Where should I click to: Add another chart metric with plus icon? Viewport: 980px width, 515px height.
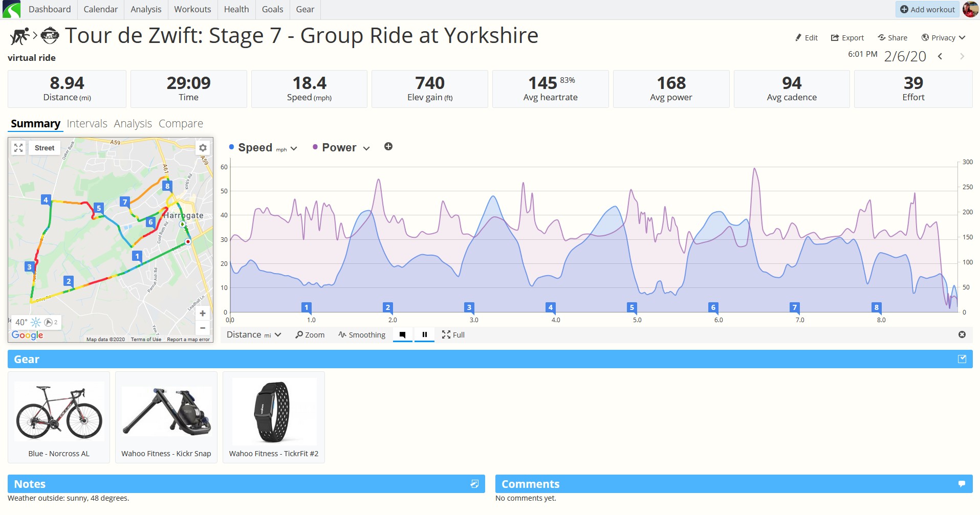(x=388, y=147)
